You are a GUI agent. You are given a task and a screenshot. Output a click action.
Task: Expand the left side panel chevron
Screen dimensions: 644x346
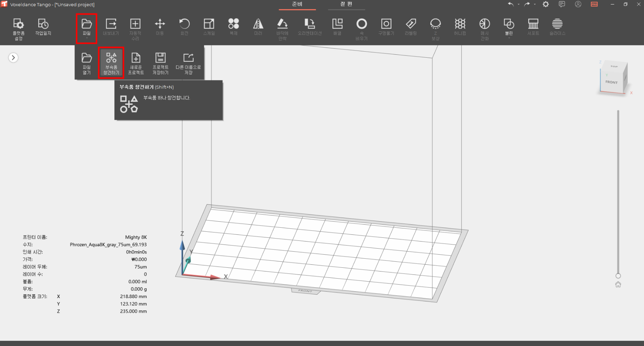[x=13, y=58]
